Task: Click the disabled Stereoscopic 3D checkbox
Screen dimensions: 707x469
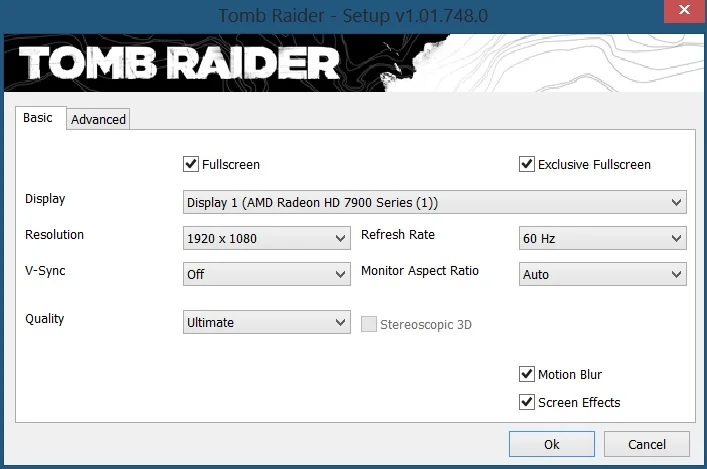Action: 369,324
